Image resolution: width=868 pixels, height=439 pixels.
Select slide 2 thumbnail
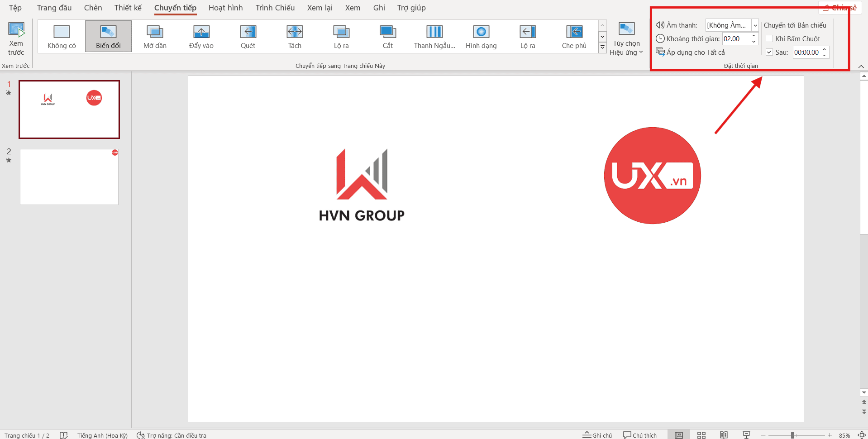click(x=69, y=177)
